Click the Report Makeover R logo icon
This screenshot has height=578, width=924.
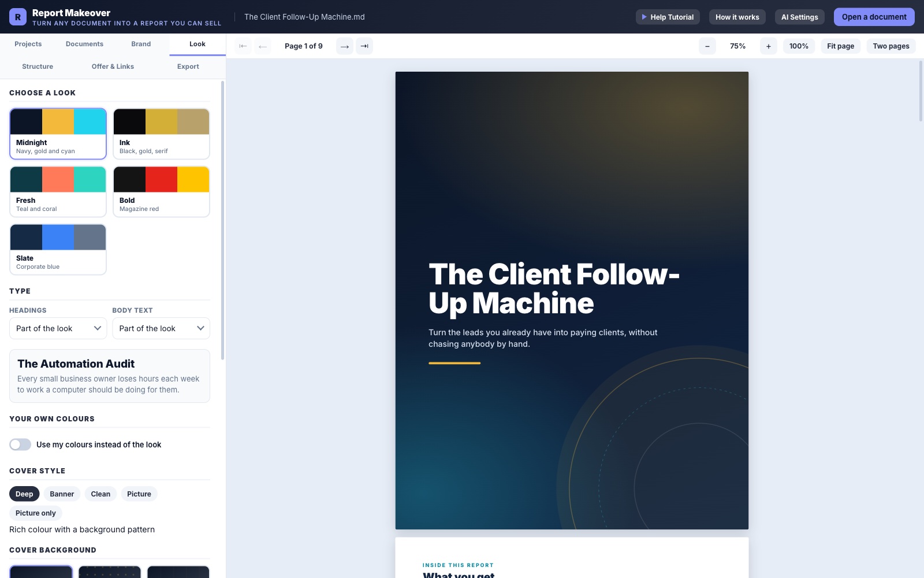click(18, 17)
